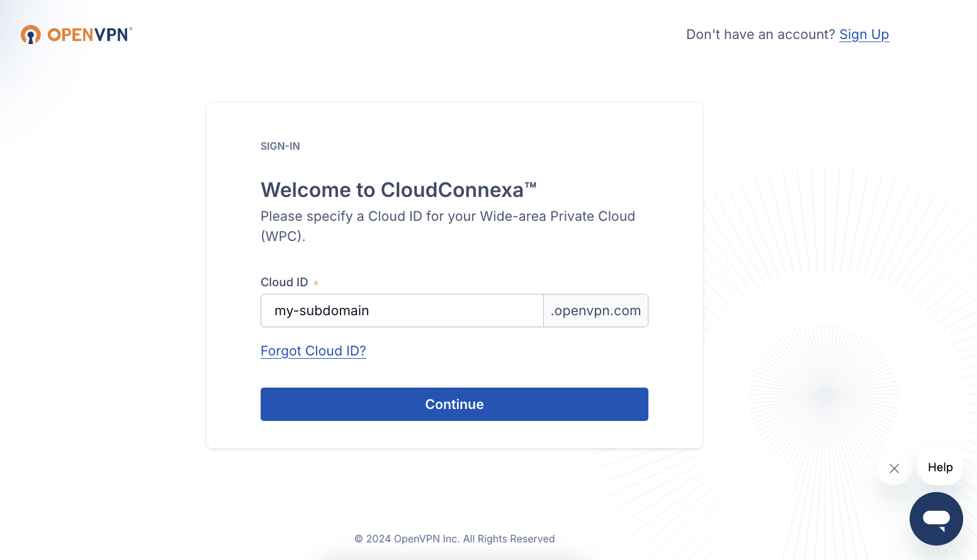Open the Sign Up link
The width and height of the screenshot is (977, 560).
click(864, 35)
